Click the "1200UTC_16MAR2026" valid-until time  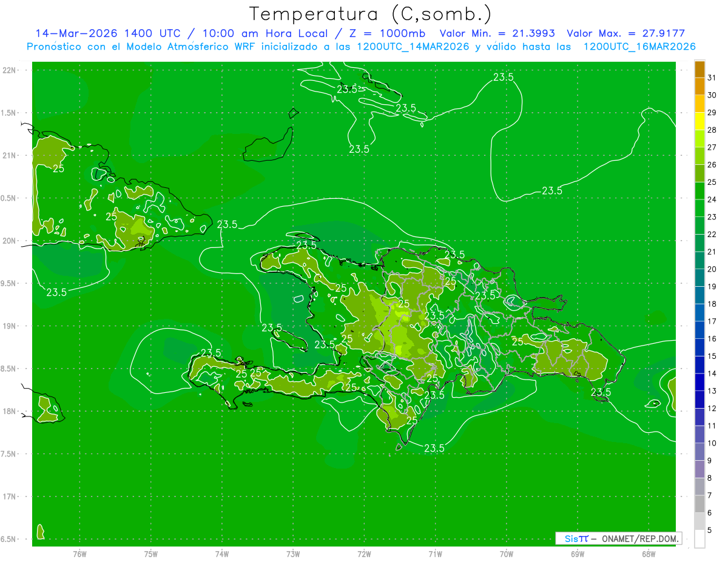click(x=639, y=47)
